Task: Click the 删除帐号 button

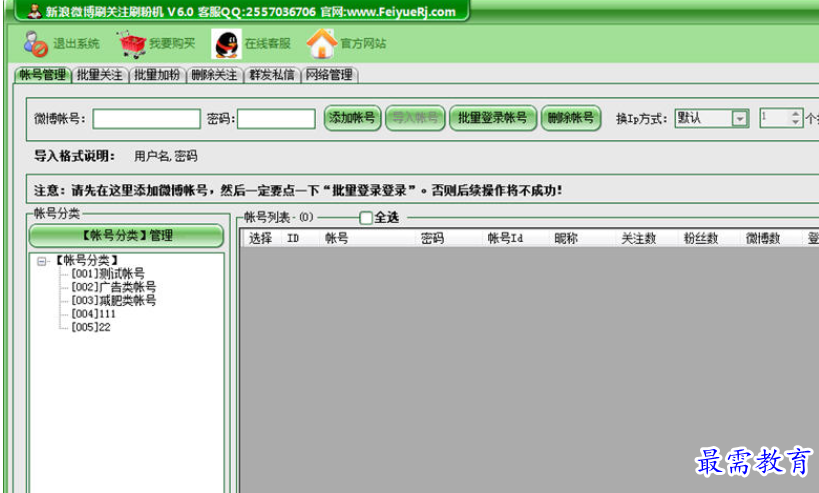Action: 570,118
